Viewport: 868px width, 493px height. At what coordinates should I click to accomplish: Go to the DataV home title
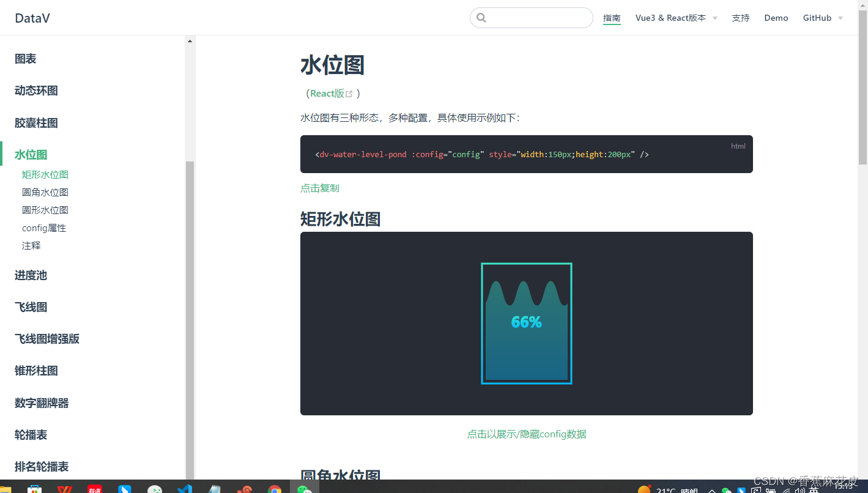[x=32, y=18]
